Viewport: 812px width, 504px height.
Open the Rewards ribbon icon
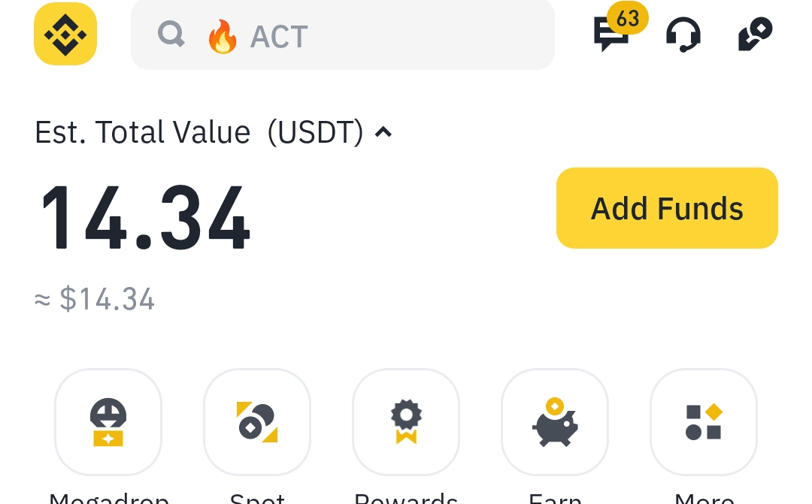406,421
